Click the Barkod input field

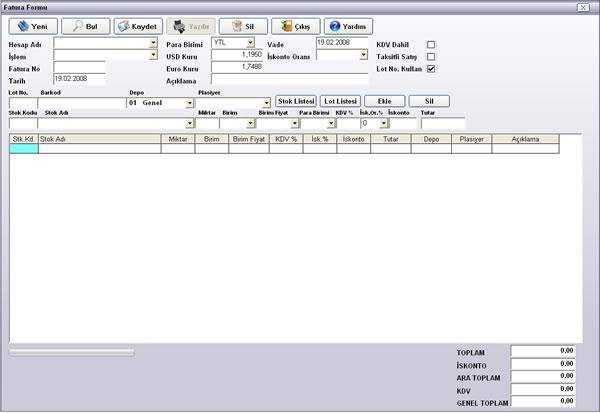click(x=82, y=103)
